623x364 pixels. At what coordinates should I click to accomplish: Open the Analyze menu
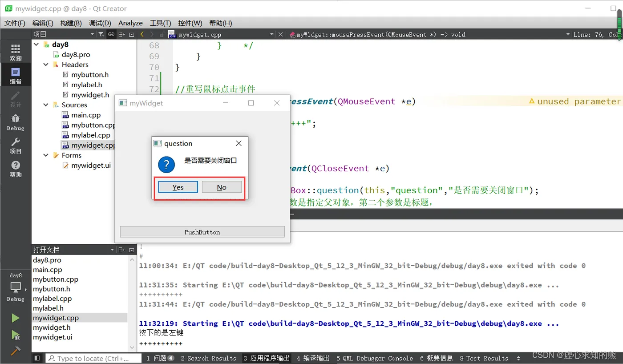130,23
